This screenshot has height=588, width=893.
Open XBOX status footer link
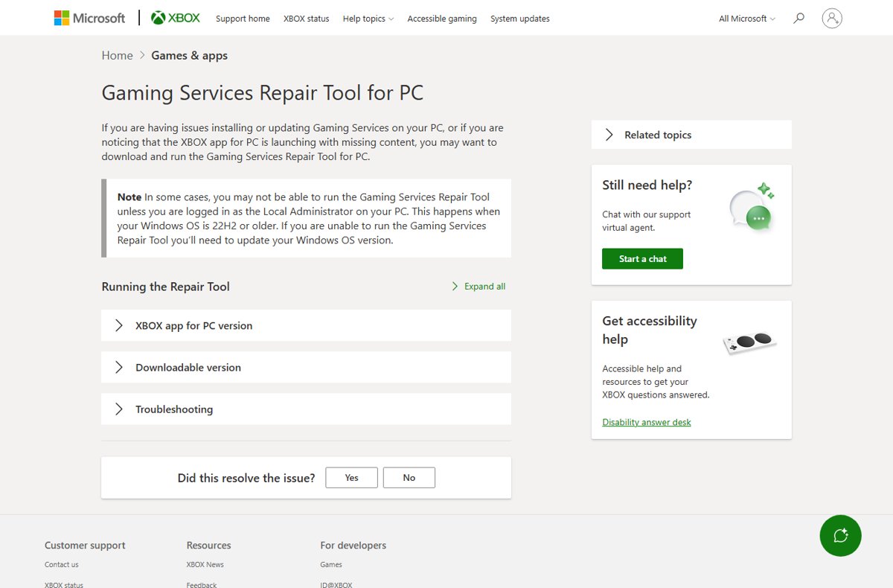(64, 585)
